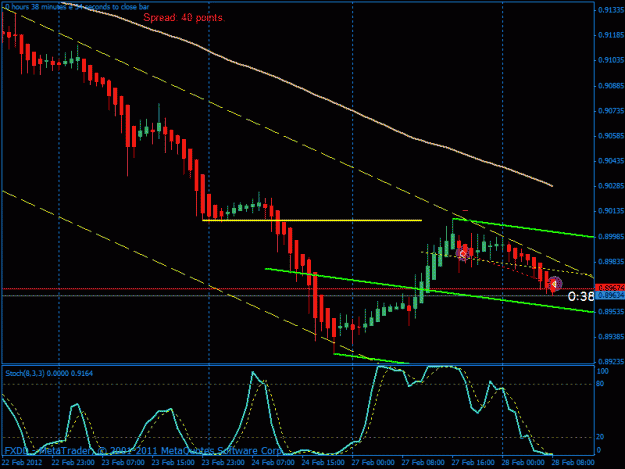Click the circled trade marker near 27 Feb 16:00

463,254
